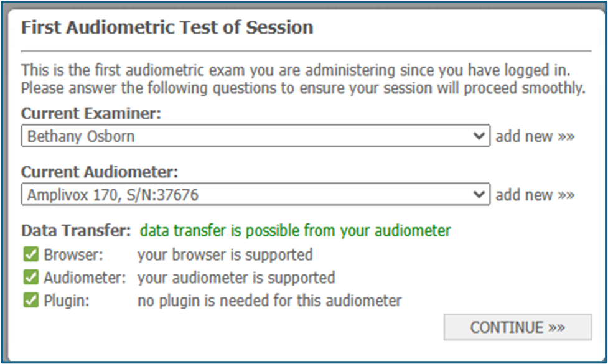Open the Current Examiner dropdown showing Bethany Osborn

point(249,136)
